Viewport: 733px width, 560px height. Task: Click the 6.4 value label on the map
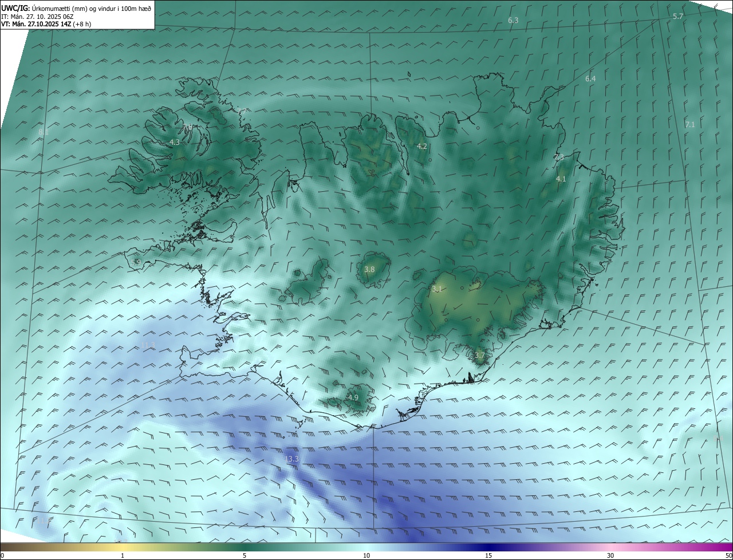[x=590, y=78]
